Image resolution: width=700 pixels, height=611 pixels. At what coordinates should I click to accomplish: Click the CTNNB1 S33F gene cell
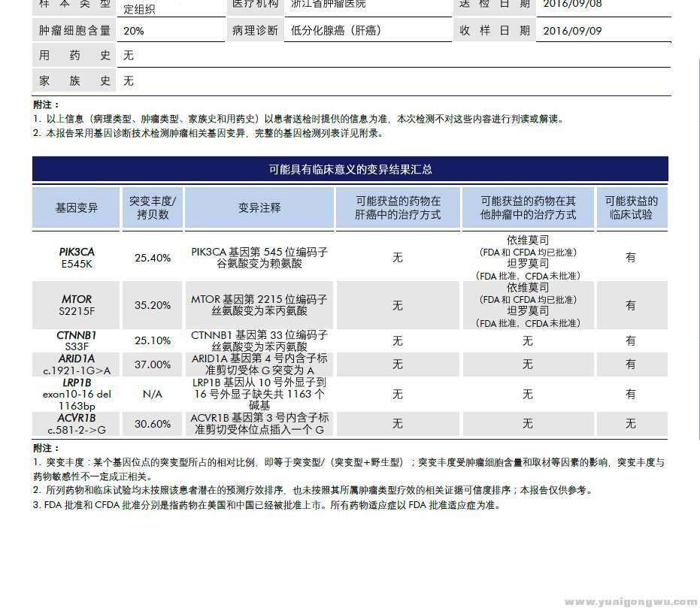(x=77, y=340)
